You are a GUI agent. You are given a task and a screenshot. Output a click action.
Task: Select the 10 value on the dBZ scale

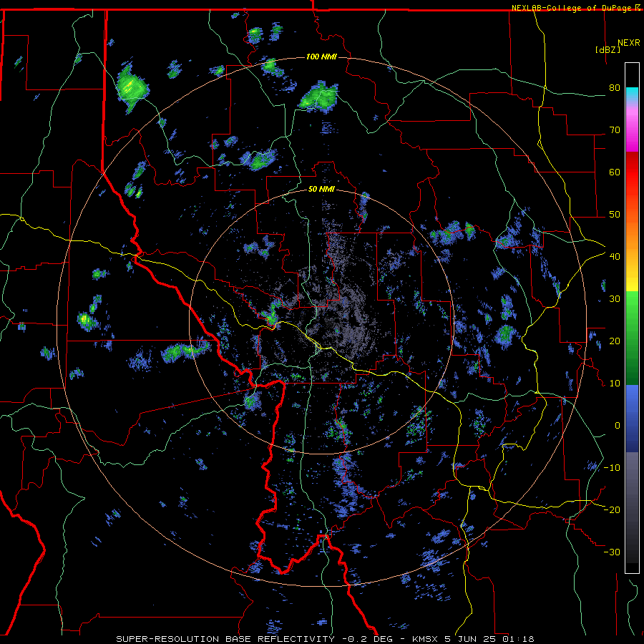(x=615, y=384)
